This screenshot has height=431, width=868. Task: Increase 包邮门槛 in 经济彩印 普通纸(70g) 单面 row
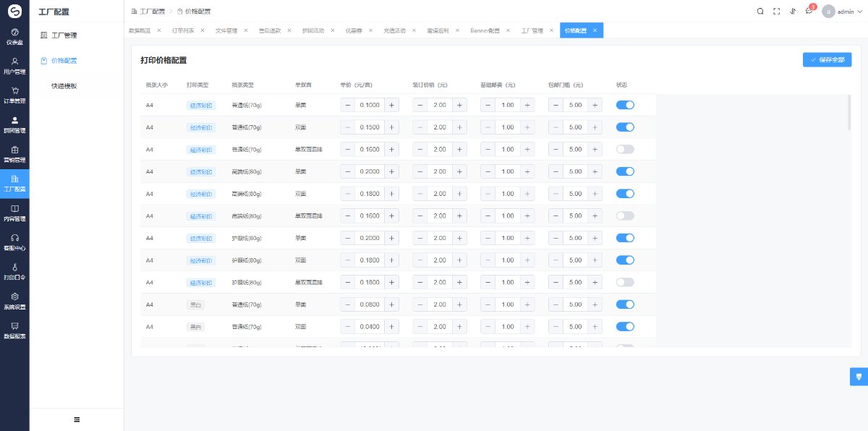click(595, 105)
